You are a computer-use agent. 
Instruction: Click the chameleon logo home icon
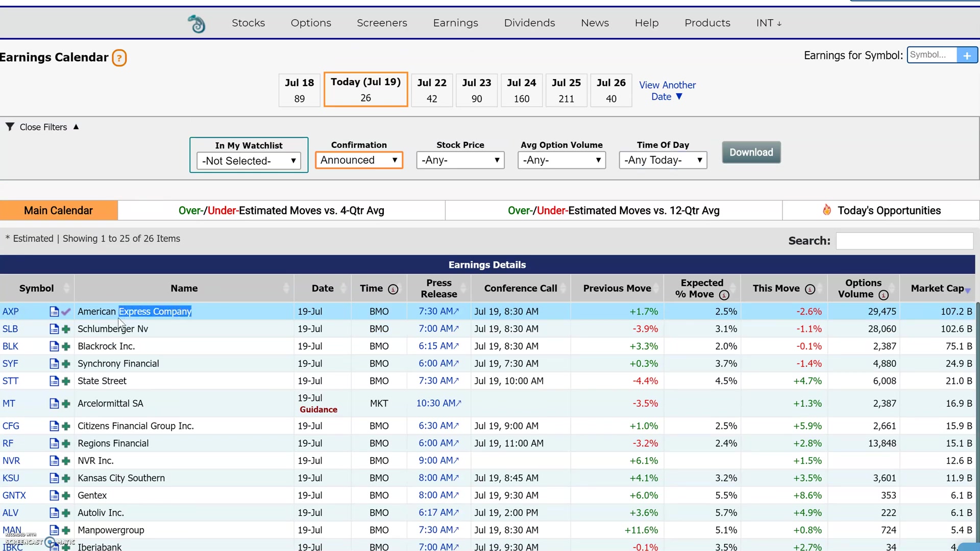click(197, 23)
